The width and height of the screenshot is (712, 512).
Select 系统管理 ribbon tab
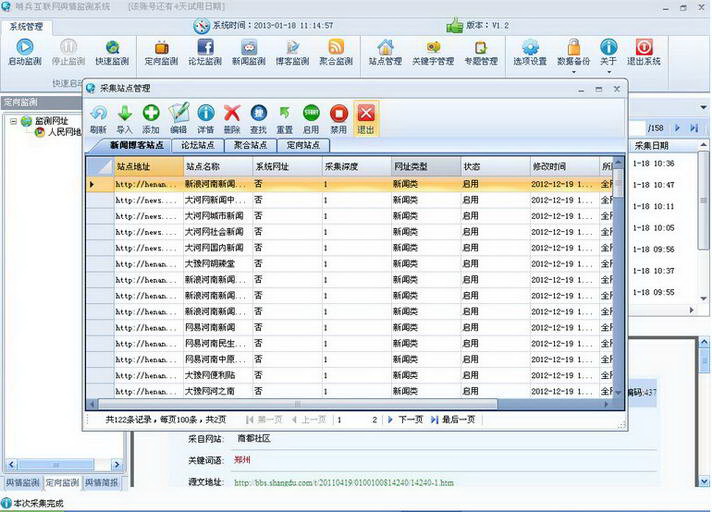[26, 27]
